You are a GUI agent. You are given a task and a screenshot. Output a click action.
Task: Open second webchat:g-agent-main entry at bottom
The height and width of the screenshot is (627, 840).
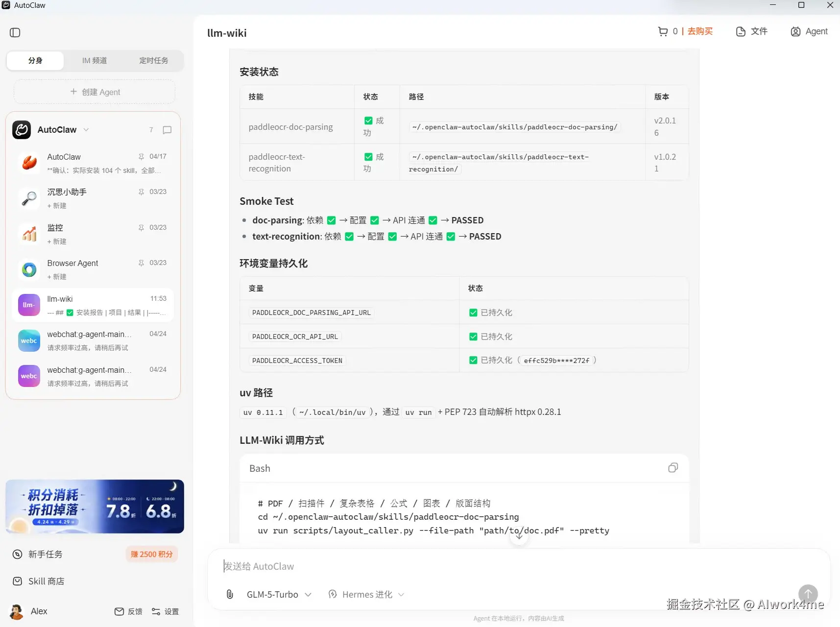pyautogui.click(x=93, y=376)
